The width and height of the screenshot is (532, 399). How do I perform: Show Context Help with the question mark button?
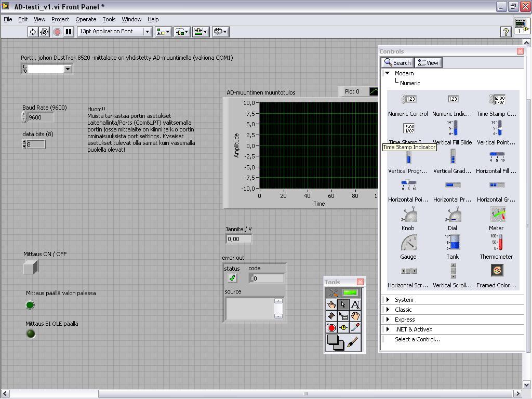(506, 32)
